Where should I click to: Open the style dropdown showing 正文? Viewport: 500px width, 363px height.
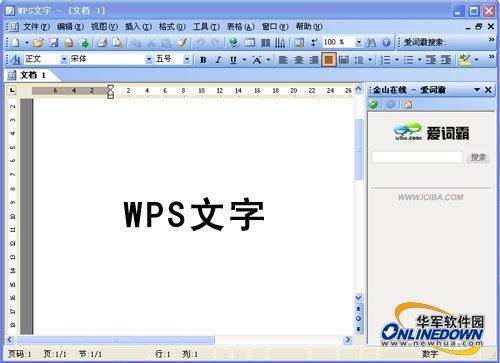pyautogui.click(x=64, y=59)
